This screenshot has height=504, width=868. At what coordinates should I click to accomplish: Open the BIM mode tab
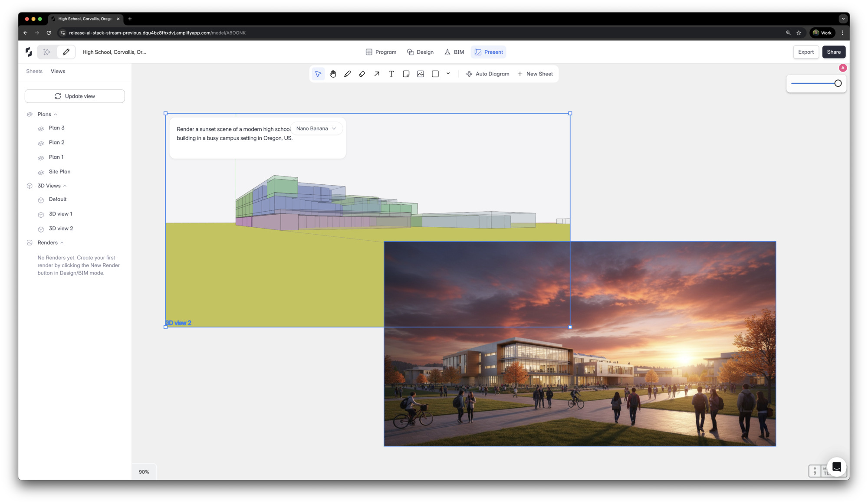click(x=454, y=52)
